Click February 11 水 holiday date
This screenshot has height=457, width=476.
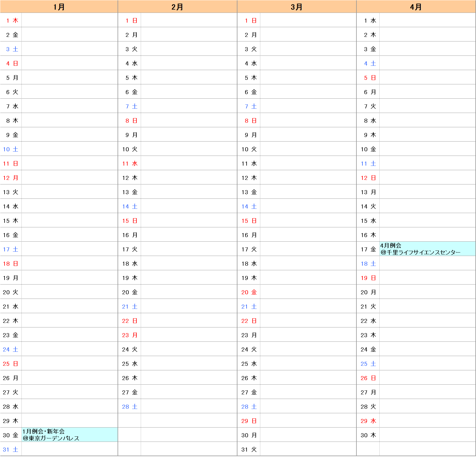pos(130,163)
